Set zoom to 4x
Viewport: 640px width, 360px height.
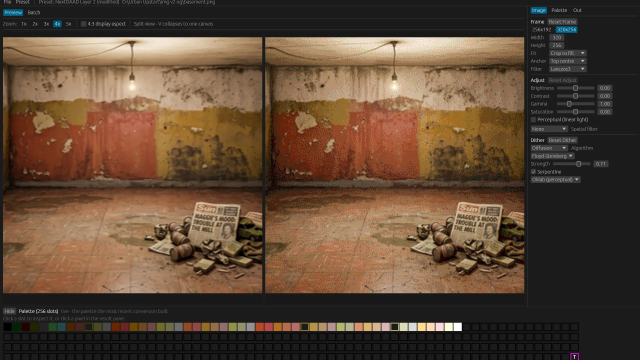pos(57,24)
